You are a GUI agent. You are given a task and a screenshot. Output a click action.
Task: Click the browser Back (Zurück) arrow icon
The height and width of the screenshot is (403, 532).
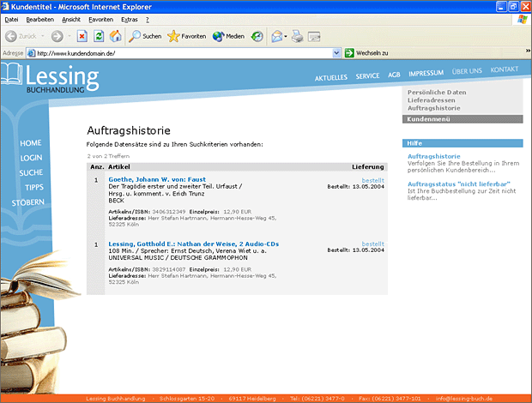pyautogui.click(x=11, y=36)
